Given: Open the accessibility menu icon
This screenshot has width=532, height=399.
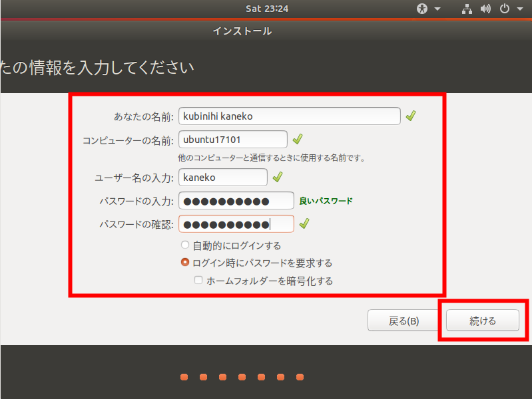Looking at the screenshot, I should [x=422, y=9].
